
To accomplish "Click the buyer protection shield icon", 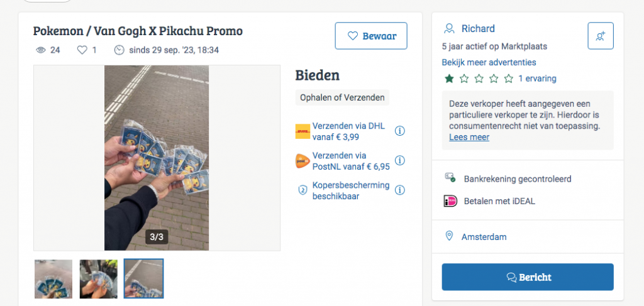I will point(303,190).
